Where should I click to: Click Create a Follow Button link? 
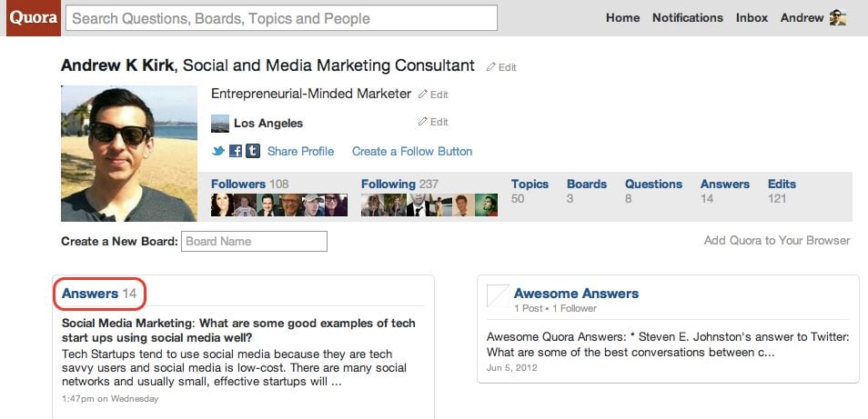[x=412, y=152]
